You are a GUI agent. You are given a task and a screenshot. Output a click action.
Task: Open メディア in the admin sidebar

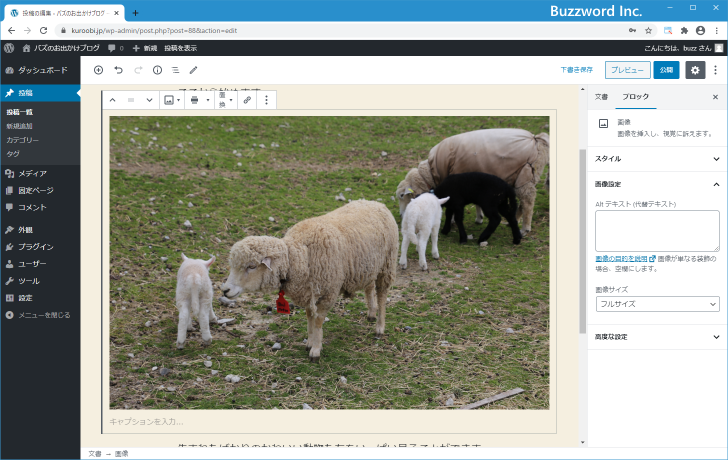[x=32, y=173]
